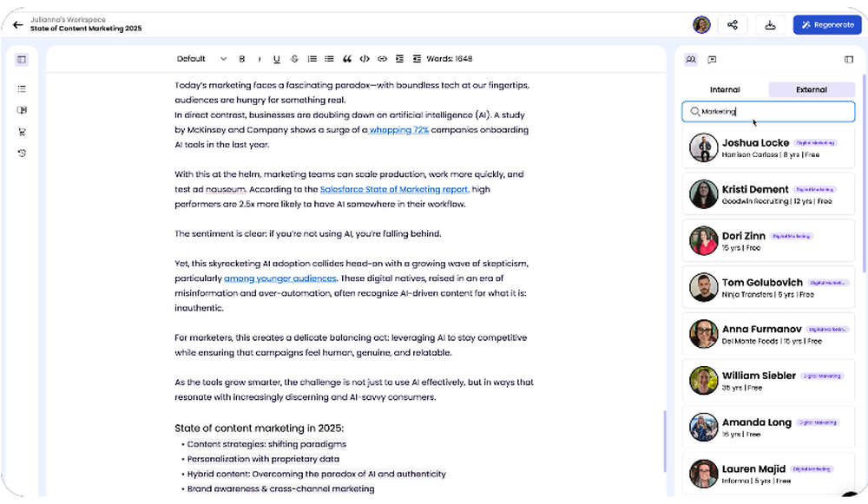
Task: Click the "State of Content Marketing 2025" title
Action: coord(86,29)
